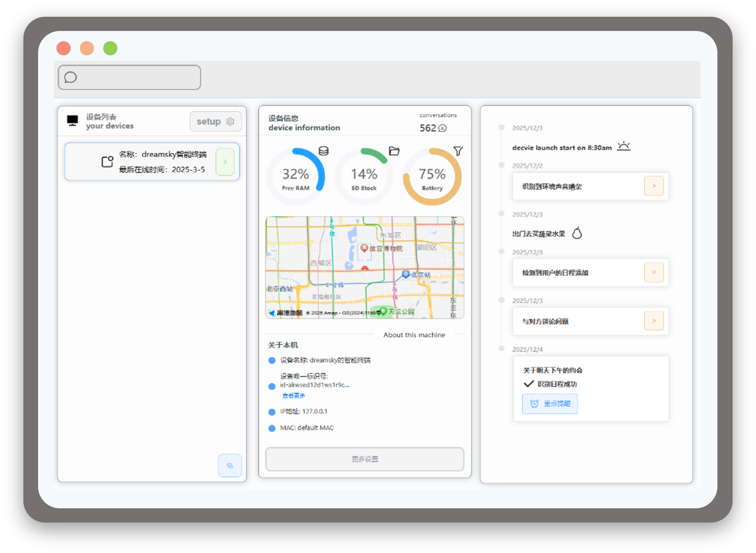This screenshot has width=756, height=553.
Task: Click the filter funnel icon above Battery
Action: (x=458, y=151)
